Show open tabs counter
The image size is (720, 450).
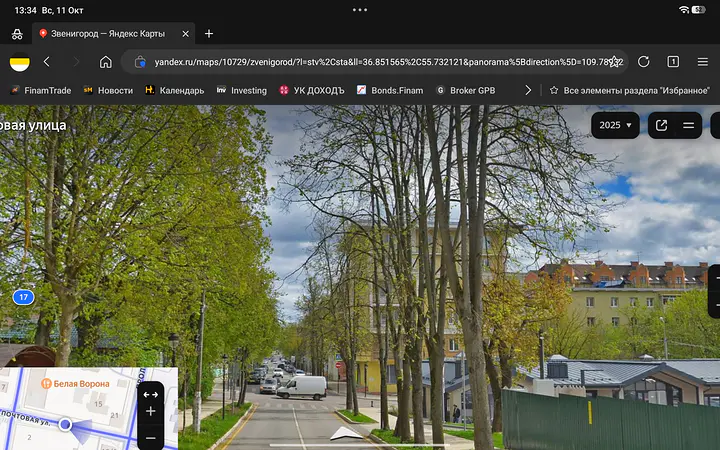click(673, 62)
